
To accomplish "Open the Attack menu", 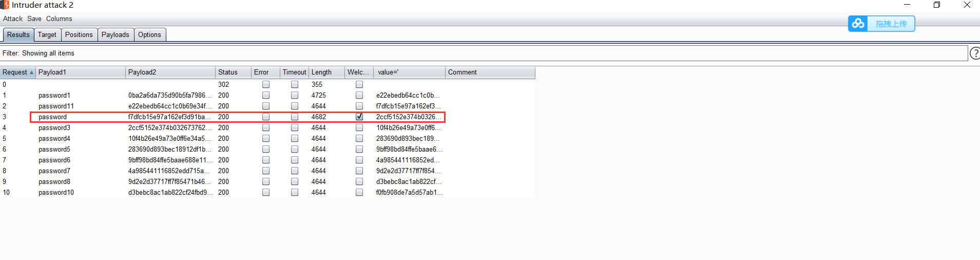I will (13, 18).
